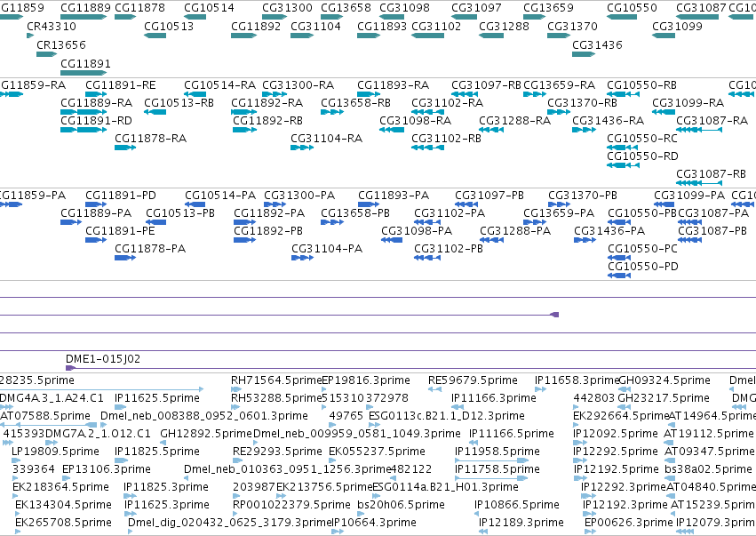Select the CG31288 gene label
This screenshot has height=536, width=756.
click(504, 26)
